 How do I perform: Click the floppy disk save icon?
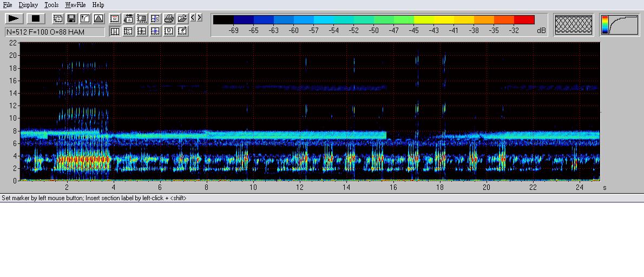71,18
